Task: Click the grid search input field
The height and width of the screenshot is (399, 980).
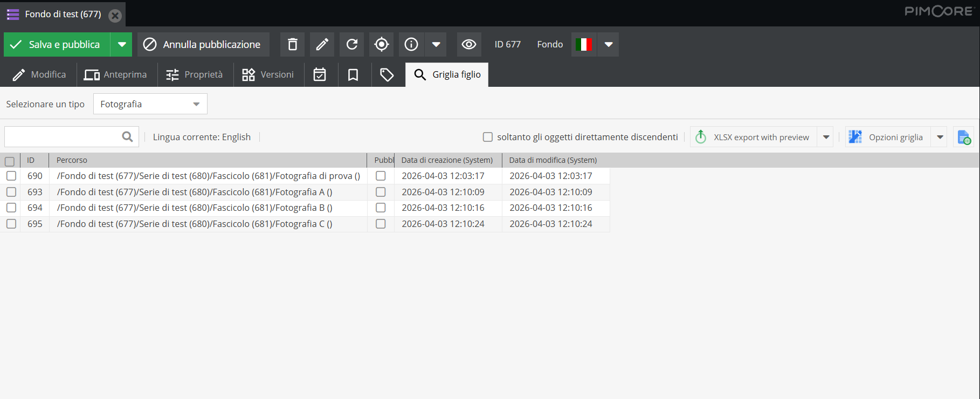Action: 63,137
